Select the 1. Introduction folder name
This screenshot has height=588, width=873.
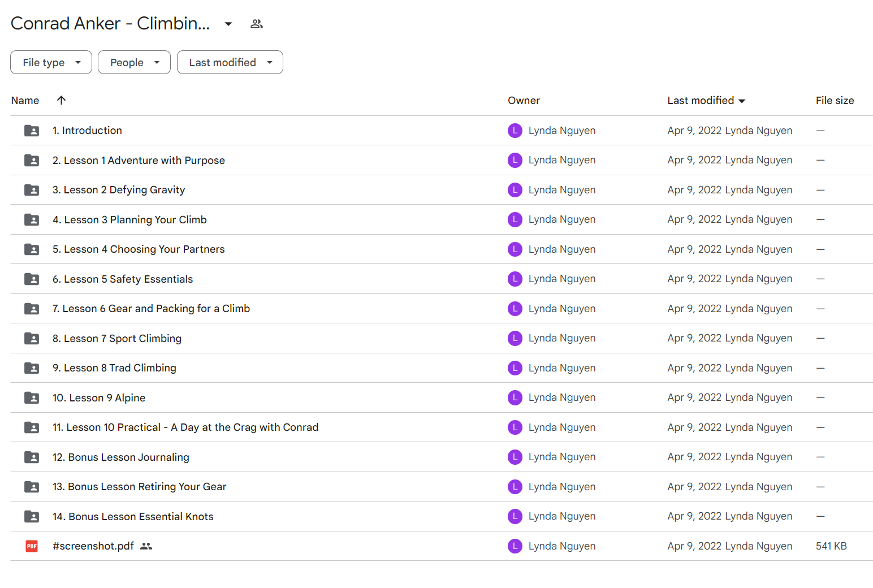(87, 131)
